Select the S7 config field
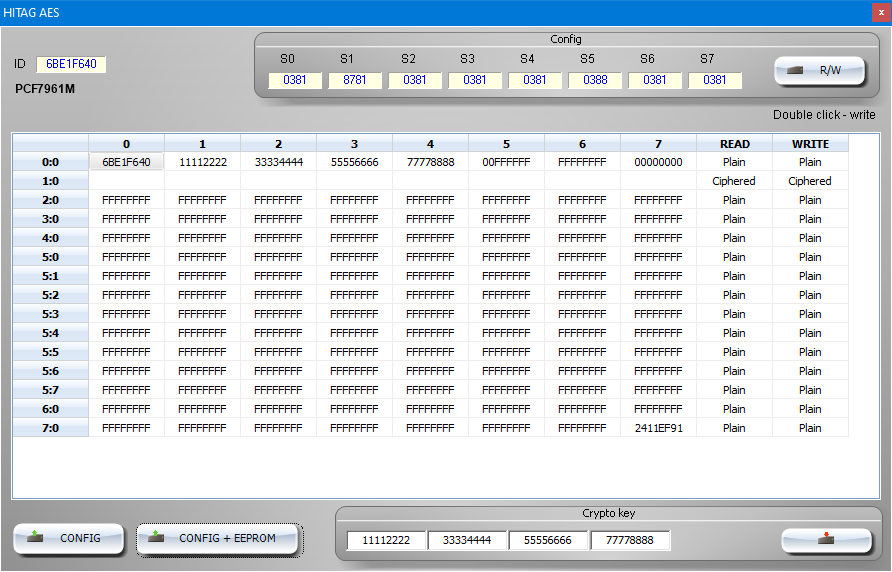Image resolution: width=892 pixels, height=572 pixels. coord(715,80)
